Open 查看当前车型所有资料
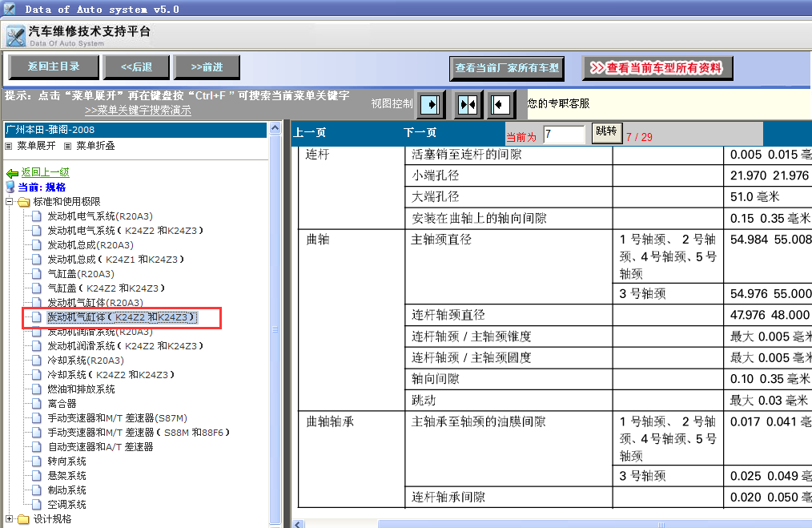812x528 pixels. (657, 68)
